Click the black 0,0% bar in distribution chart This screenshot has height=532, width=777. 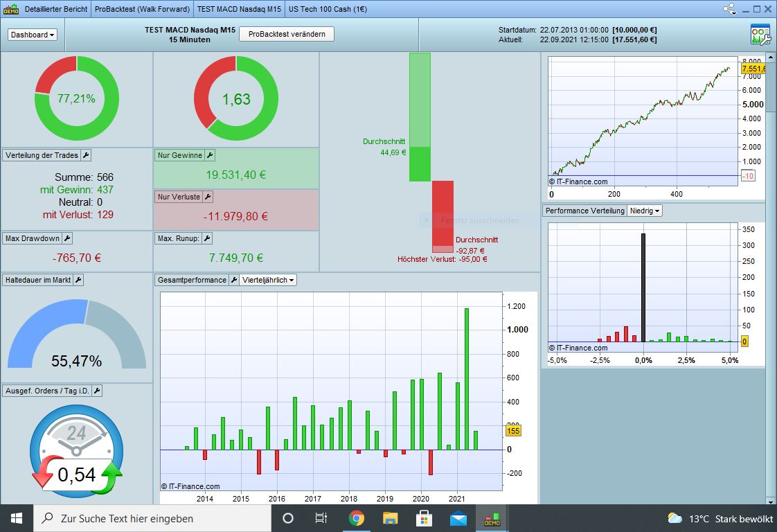[643, 287]
